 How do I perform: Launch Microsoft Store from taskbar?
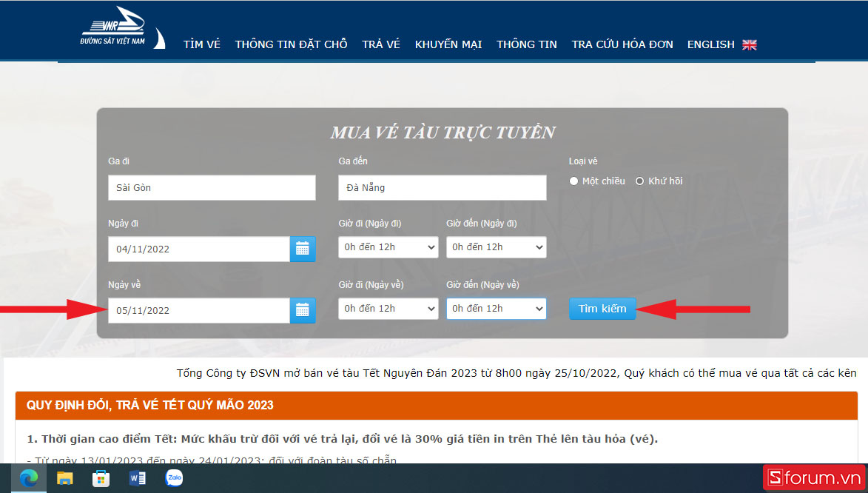[x=101, y=478]
